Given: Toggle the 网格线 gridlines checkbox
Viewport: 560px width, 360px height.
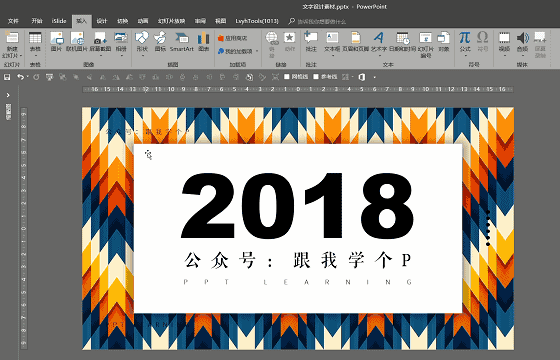Looking at the screenshot, I should tap(286, 76).
